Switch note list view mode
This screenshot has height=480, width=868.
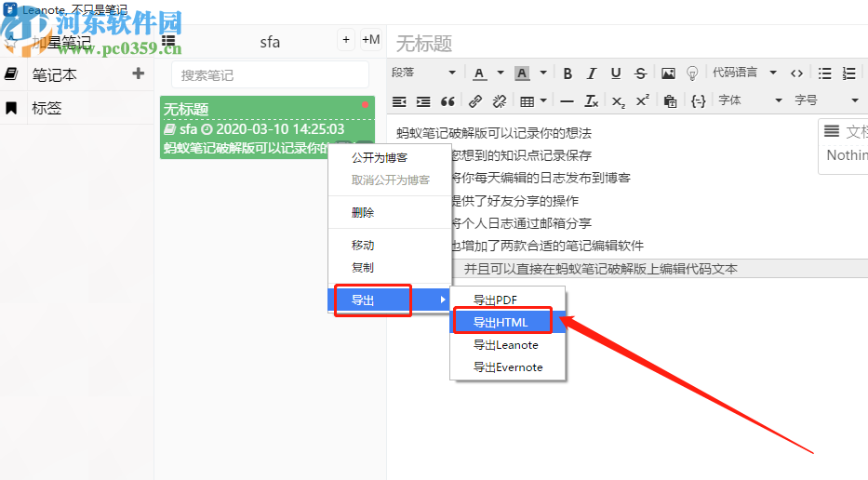[x=168, y=41]
